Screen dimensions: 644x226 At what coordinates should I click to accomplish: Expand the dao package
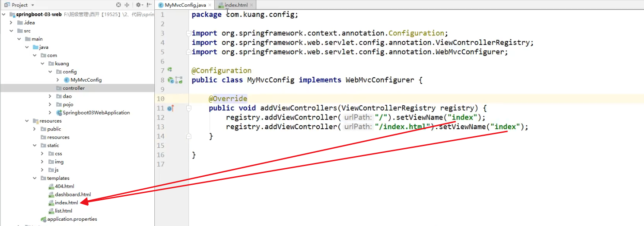point(50,96)
